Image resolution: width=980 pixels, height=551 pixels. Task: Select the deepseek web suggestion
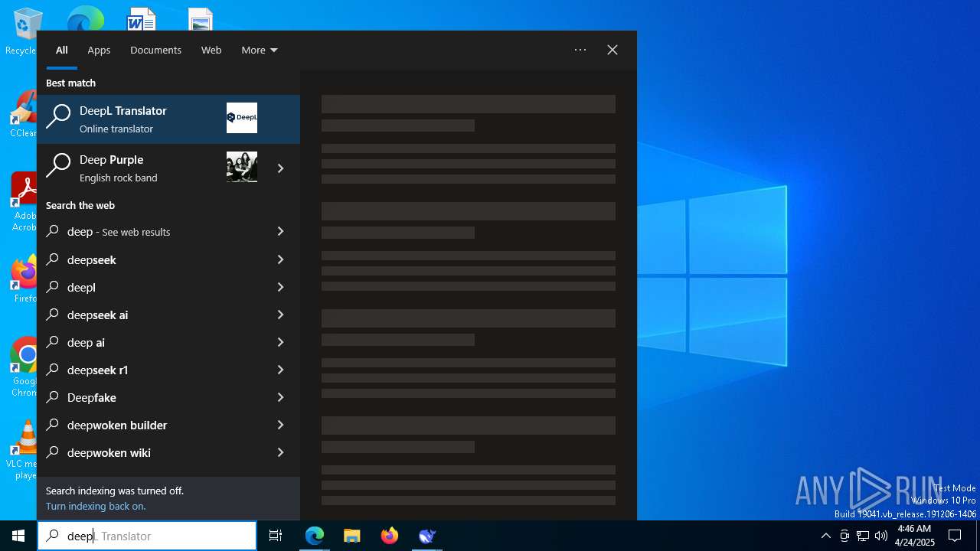tap(149, 259)
